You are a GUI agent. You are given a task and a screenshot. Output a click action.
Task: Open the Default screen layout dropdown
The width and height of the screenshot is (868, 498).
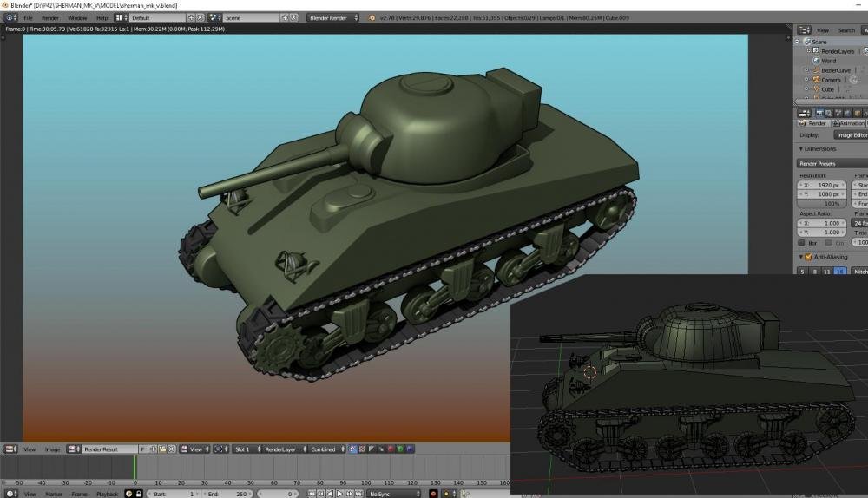(x=156, y=17)
